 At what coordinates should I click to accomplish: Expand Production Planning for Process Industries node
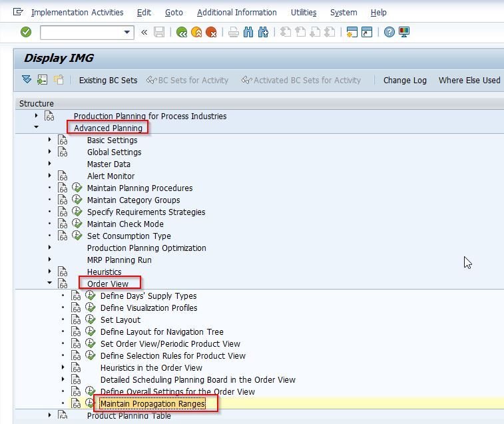[x=37, y=115]
